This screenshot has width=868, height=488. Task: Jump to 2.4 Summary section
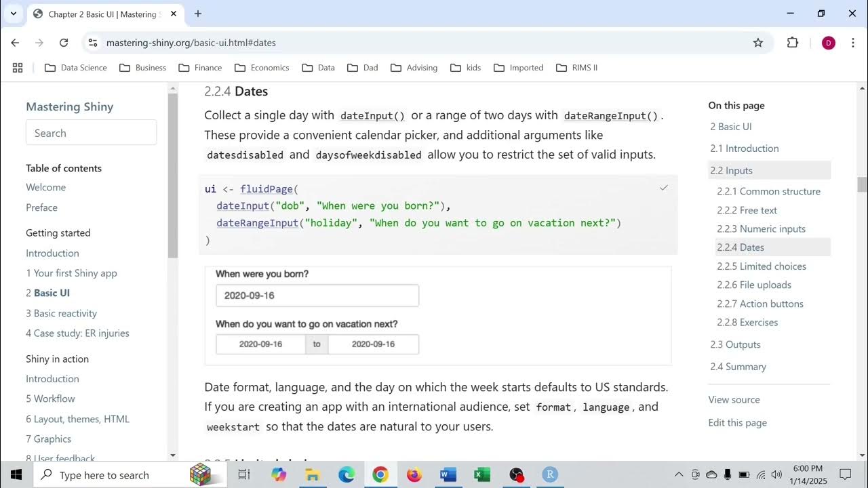738,367
